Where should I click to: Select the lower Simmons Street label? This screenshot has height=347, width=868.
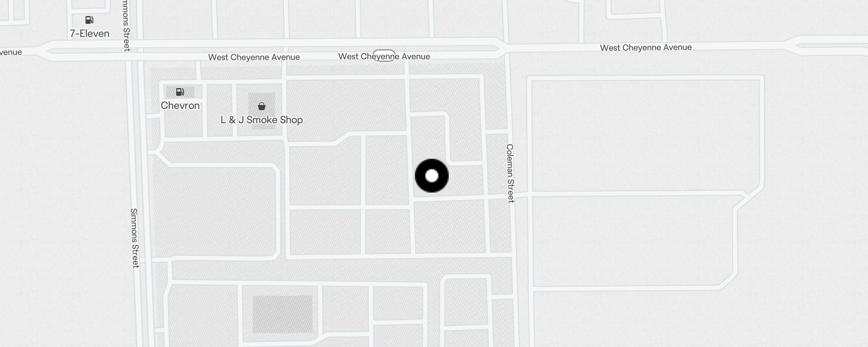click(135, 238)
